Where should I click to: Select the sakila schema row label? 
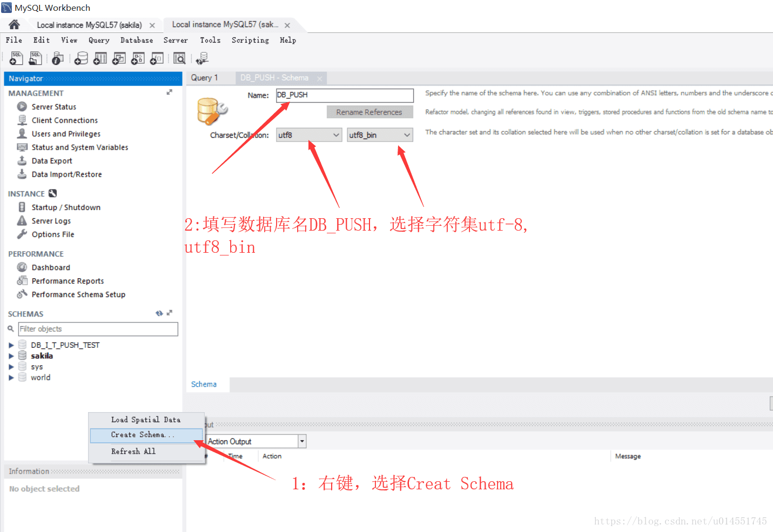click(x=42, y=356)
